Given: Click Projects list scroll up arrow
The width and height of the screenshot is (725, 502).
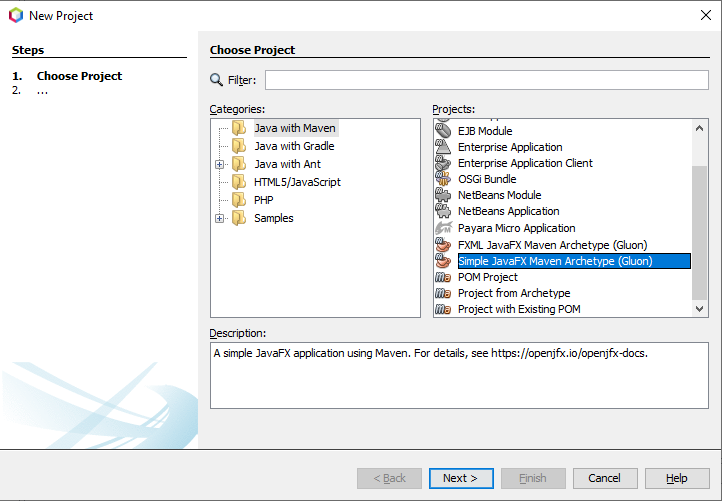Looking at the screenshot, I should tap(699, 129).
